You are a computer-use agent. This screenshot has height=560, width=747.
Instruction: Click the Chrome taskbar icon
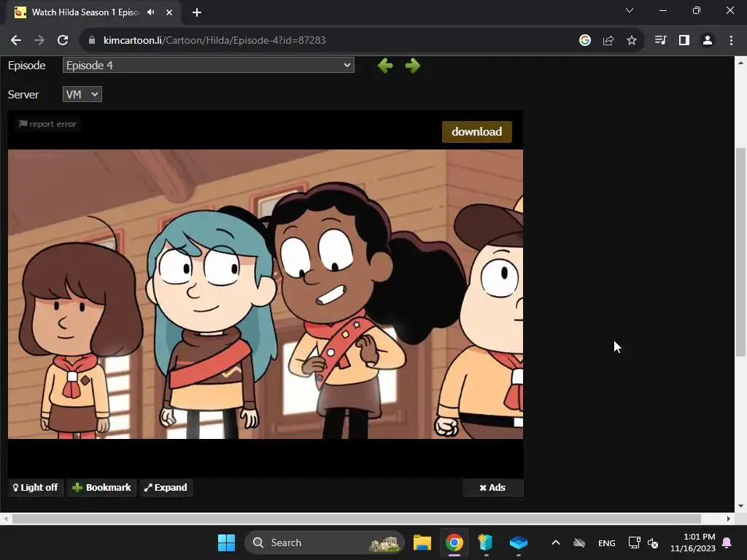[454, 542]
